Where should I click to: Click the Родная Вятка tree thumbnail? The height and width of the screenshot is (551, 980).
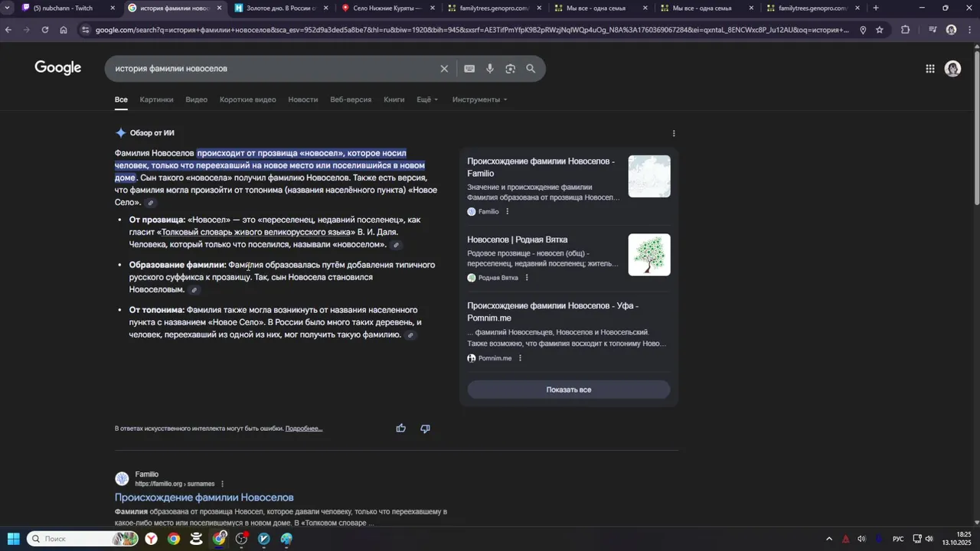649,255
